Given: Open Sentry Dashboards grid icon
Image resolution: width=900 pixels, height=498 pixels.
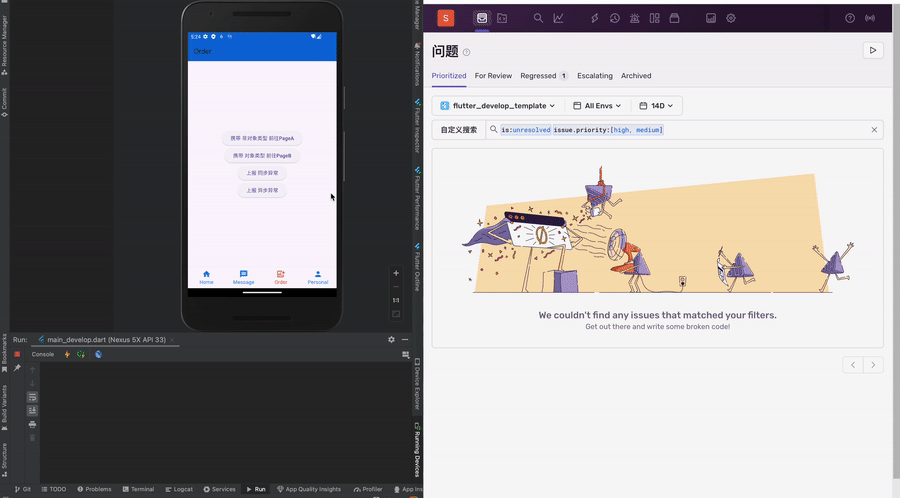Looking at the screenshot, I should pos(654,18).
